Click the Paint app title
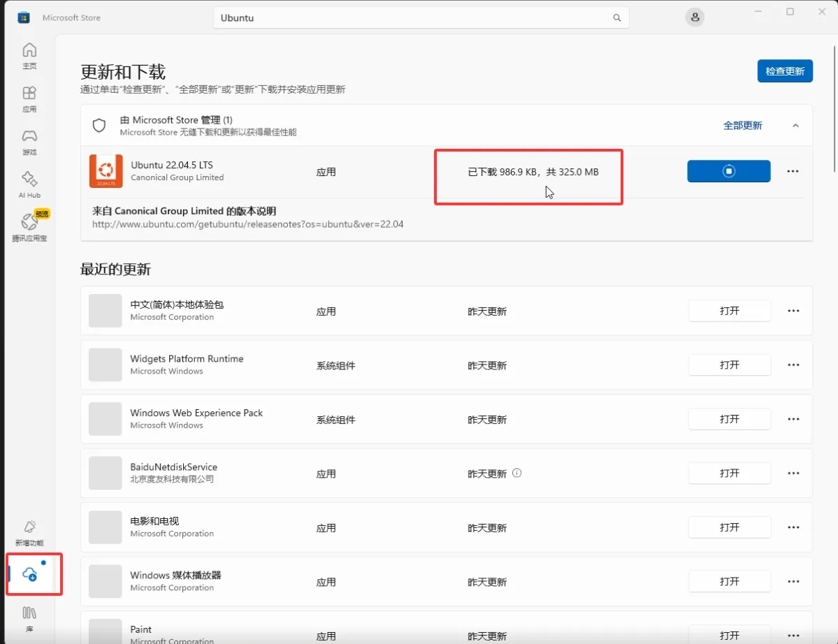838x644 pixels. (140, 629)
